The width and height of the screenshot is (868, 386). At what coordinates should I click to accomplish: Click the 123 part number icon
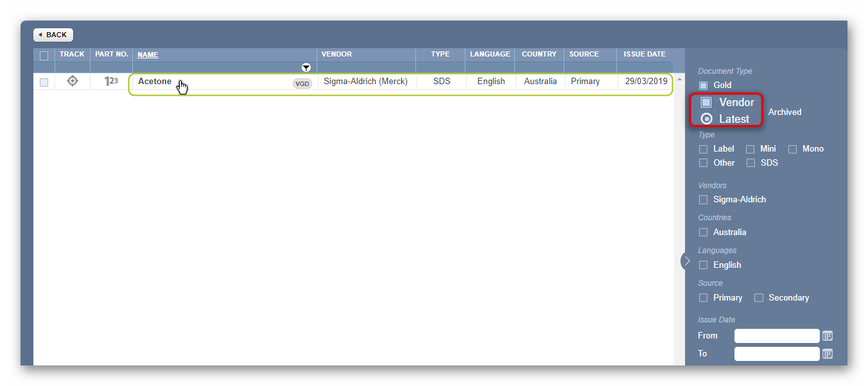click(x=110, y=81)
